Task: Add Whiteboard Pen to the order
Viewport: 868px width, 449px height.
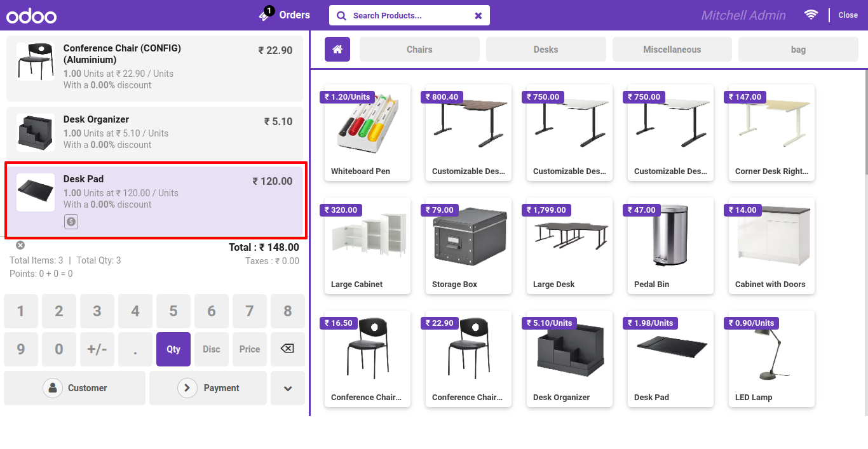Action: (x=367, y=133)
